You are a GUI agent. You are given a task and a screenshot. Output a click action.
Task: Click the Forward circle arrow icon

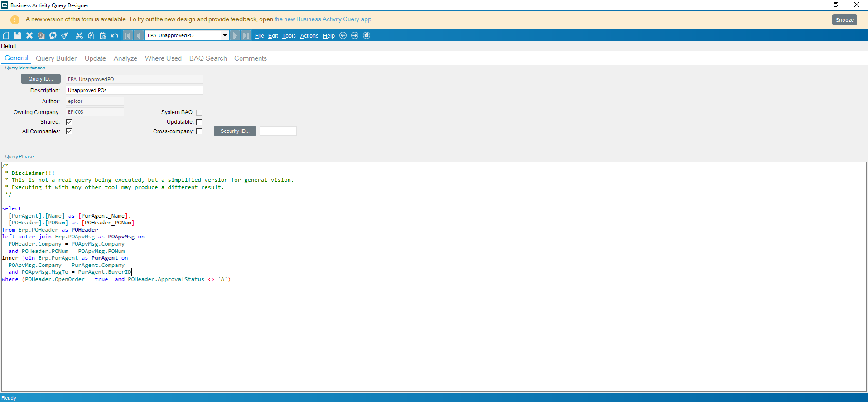[355, 35]
